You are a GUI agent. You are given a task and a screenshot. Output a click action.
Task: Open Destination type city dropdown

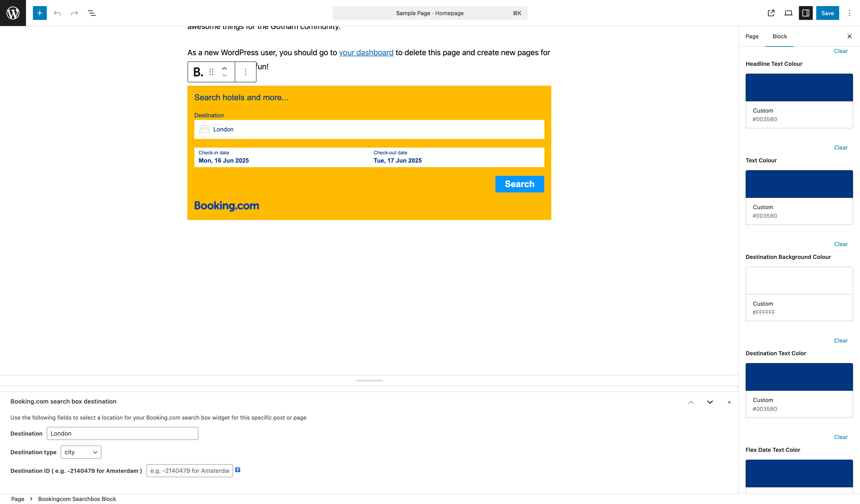point(81,452)
